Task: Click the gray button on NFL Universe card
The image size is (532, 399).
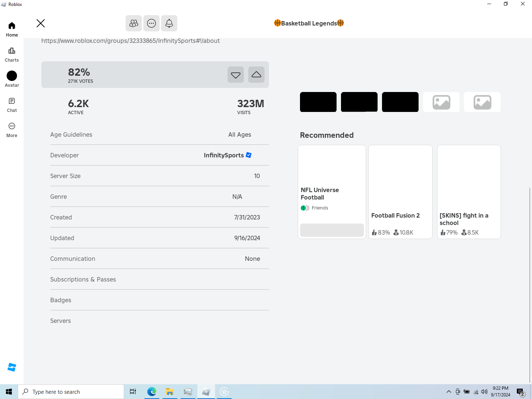Action: point(332,230)
